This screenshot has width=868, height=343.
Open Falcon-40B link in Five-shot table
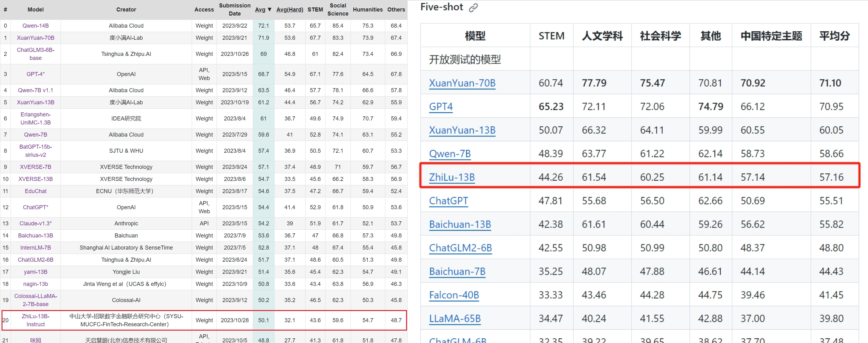pos(454,296)
